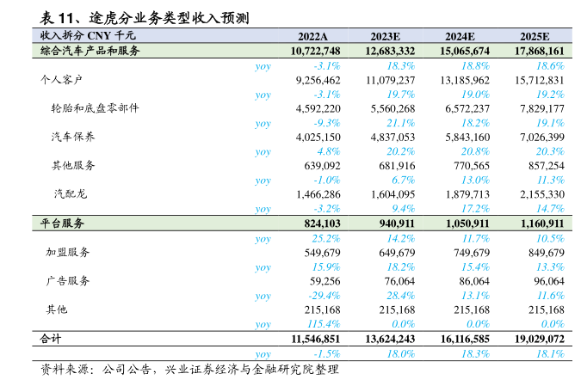The height and width of the screenshot is (392, 581).
Task: Select the row label 汽配龙
Action: 71,193
